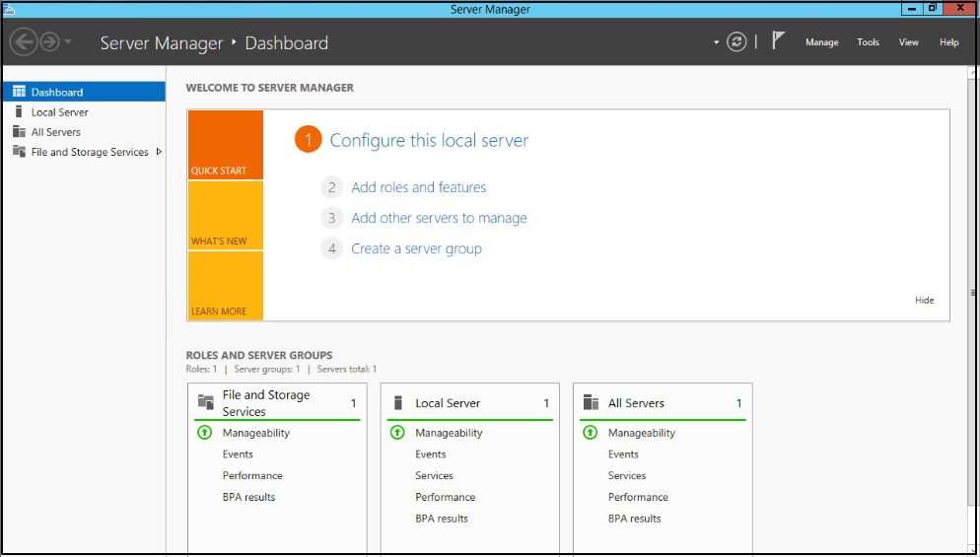Select the Quick Start tile
Screen dimensions: 980x557
[226, 145]
